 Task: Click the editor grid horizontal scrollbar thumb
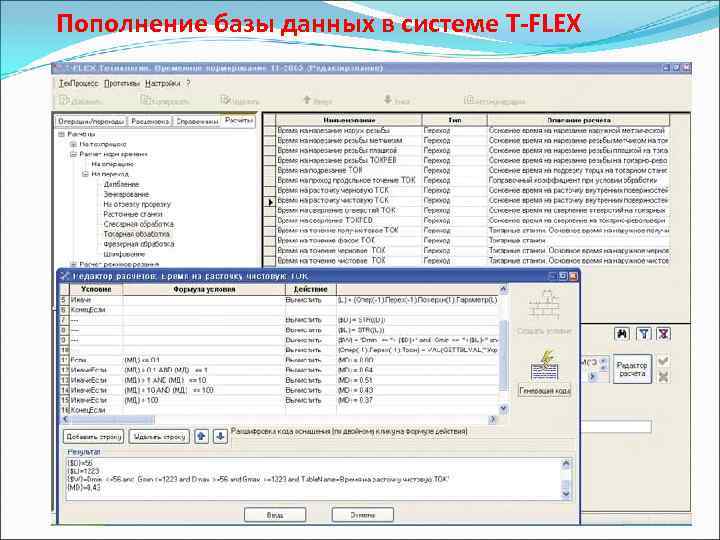(x=112, y=420)
